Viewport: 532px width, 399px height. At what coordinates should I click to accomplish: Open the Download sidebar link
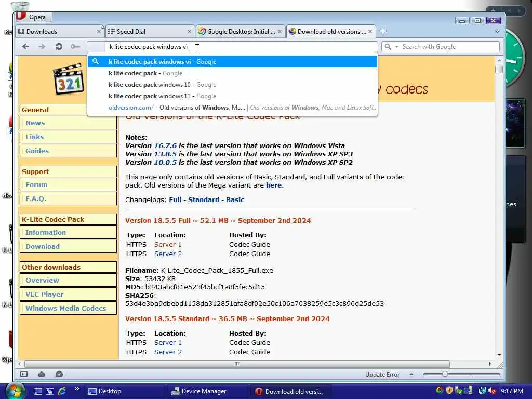coord(43,246)
